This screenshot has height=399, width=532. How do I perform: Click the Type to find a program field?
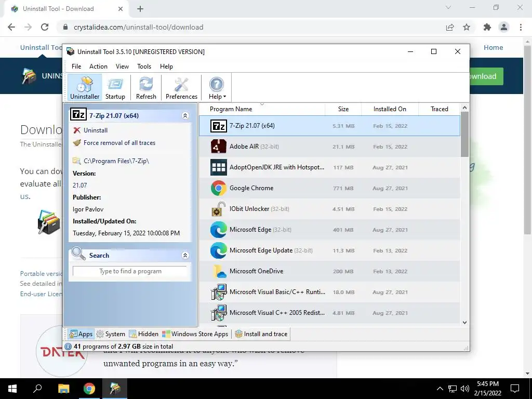coord(130,271)
